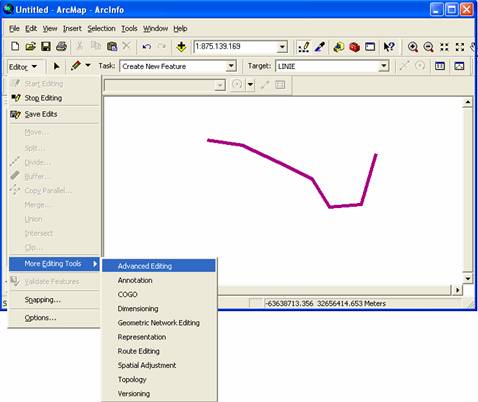
Task: Expand the arrow next to the rotate icon
Action: [250, 85]
